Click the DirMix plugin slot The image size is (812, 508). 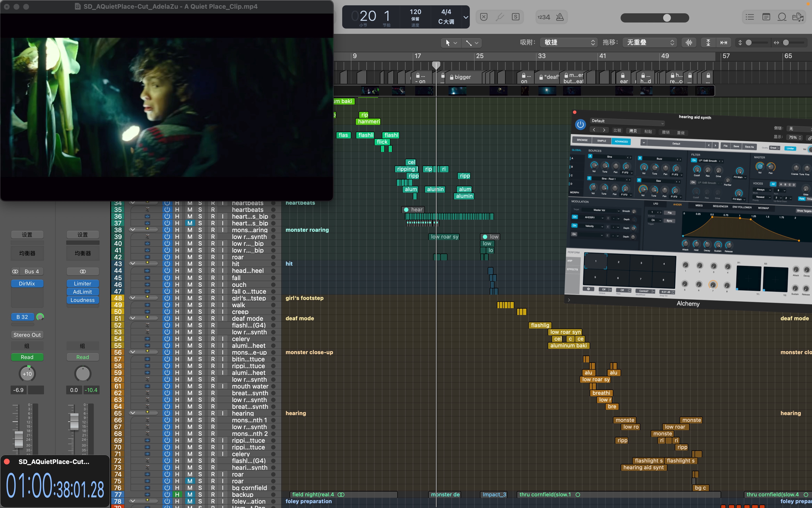(x=27, y=284)
